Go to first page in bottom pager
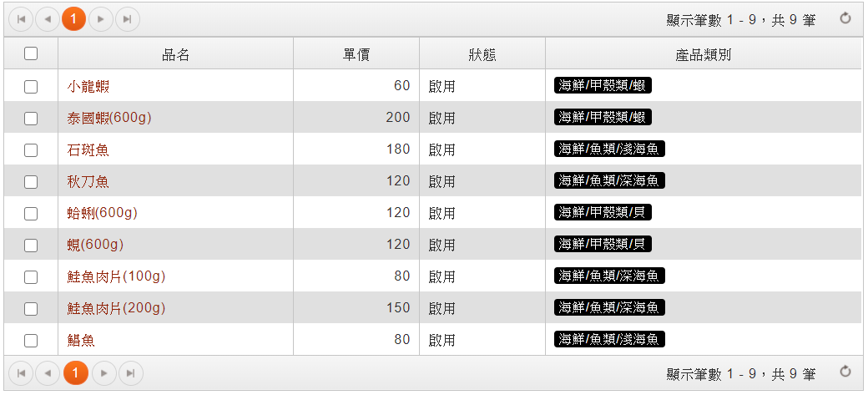 [x=21, y=372]
